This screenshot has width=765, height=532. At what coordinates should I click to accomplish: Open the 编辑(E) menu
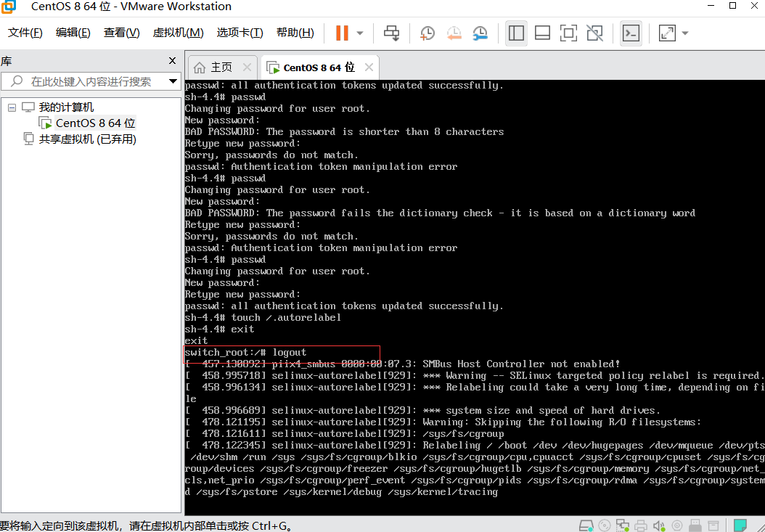73,33
